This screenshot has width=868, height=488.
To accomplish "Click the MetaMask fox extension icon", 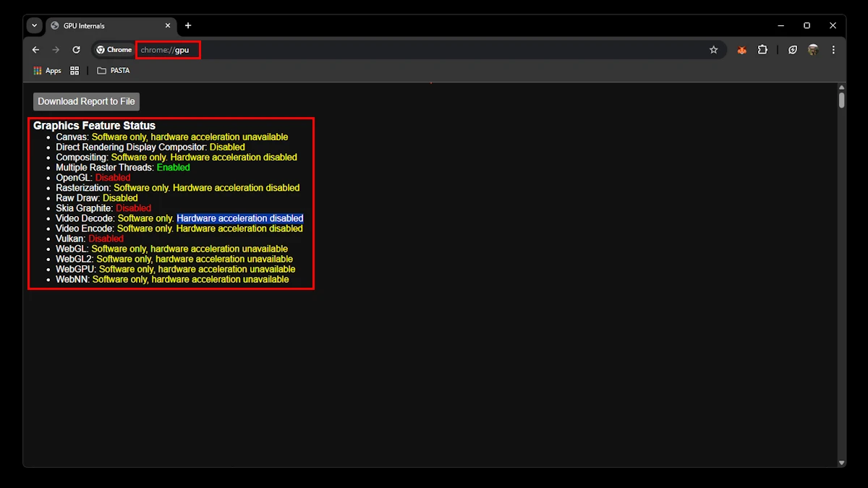I will click(x=741, y=50).
